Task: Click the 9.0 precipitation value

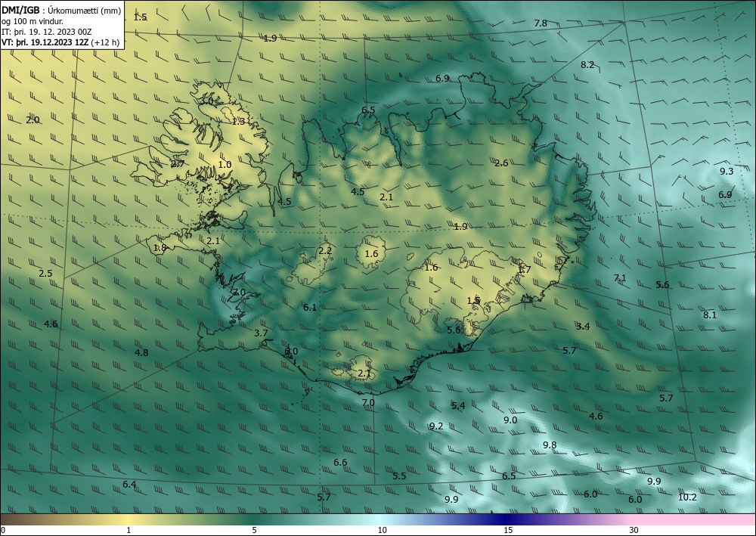Action: click(510, 420)
